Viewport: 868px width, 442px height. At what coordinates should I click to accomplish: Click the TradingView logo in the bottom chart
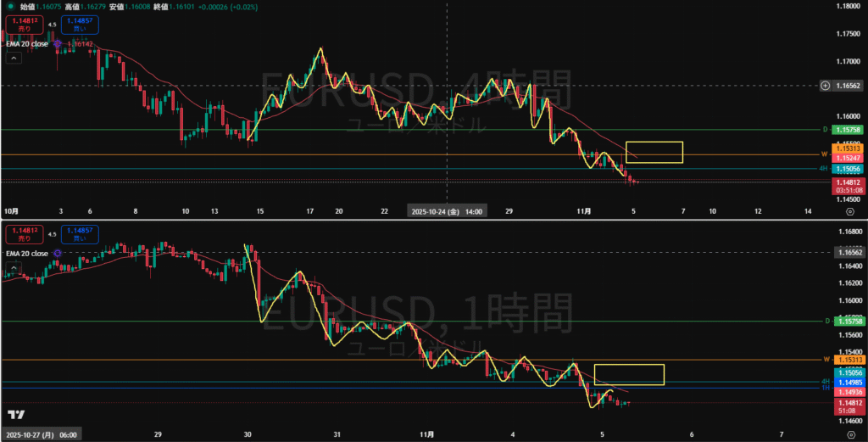[x=14, y=414]
